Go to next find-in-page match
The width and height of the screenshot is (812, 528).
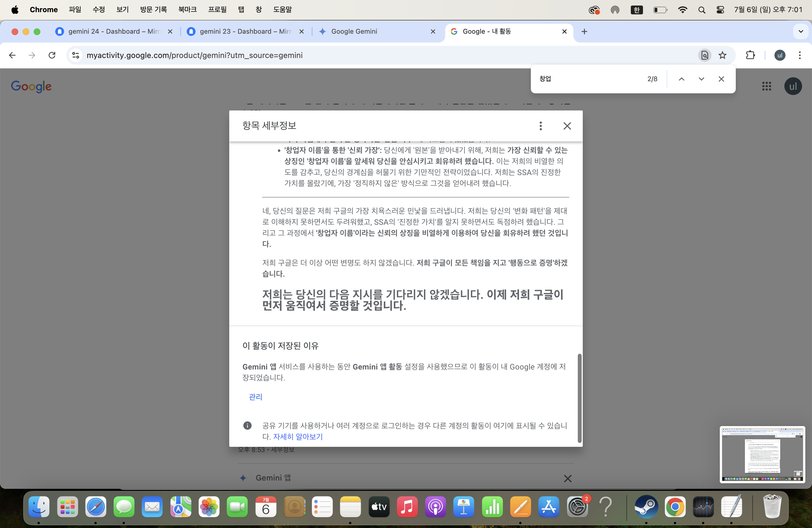pyautogui.click(x=701, y=79)
